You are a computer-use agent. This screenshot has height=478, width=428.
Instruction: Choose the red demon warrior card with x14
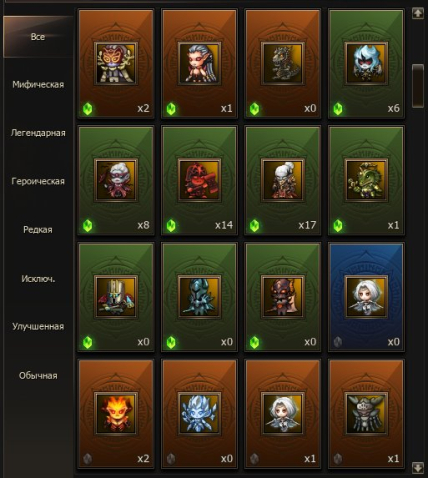point(199,180)
